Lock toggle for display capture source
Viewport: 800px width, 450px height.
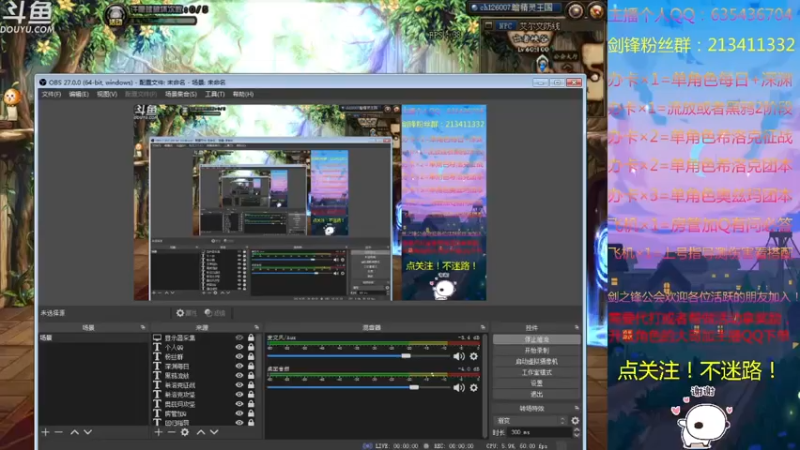click(251, 338)
